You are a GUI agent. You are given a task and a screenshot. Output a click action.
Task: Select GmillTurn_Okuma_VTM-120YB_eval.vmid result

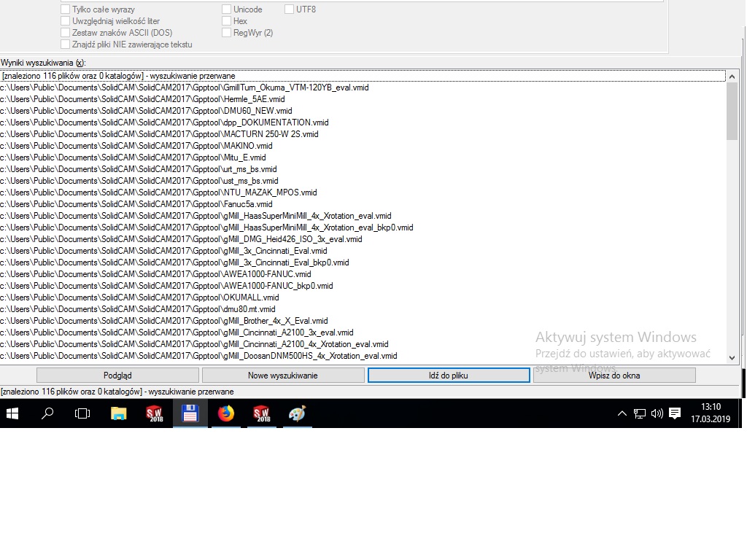(363, 87)
